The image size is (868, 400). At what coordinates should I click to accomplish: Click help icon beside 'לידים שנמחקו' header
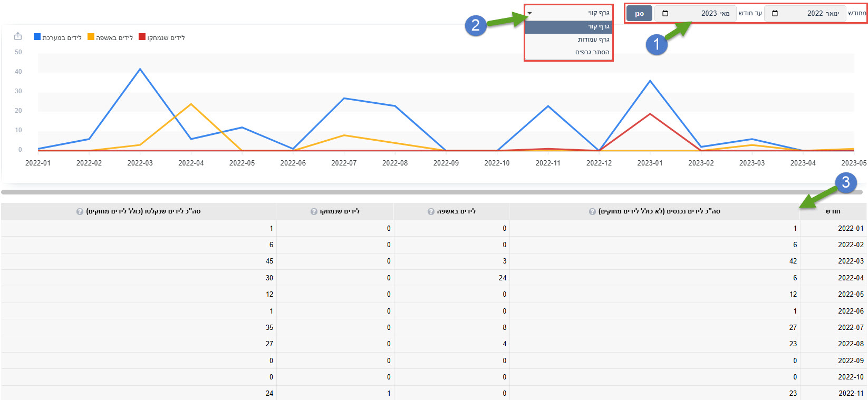pos(314,212)
